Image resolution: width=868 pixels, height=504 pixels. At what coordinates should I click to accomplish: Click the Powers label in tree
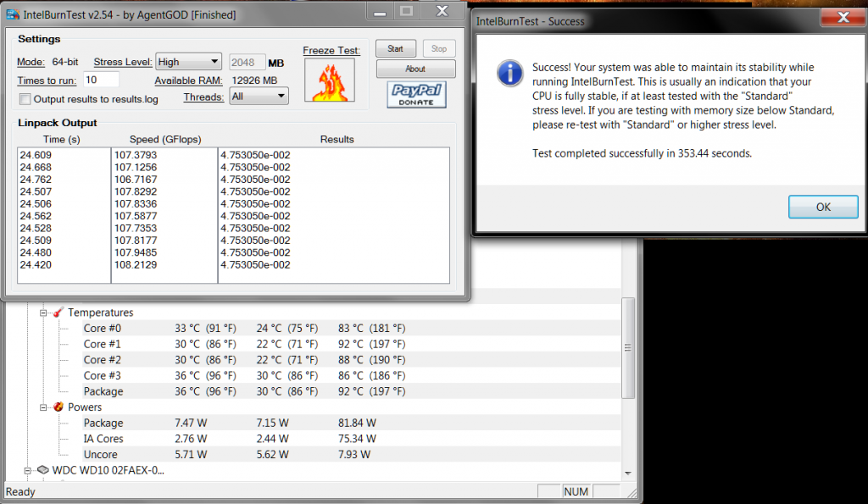click(85, 407)
